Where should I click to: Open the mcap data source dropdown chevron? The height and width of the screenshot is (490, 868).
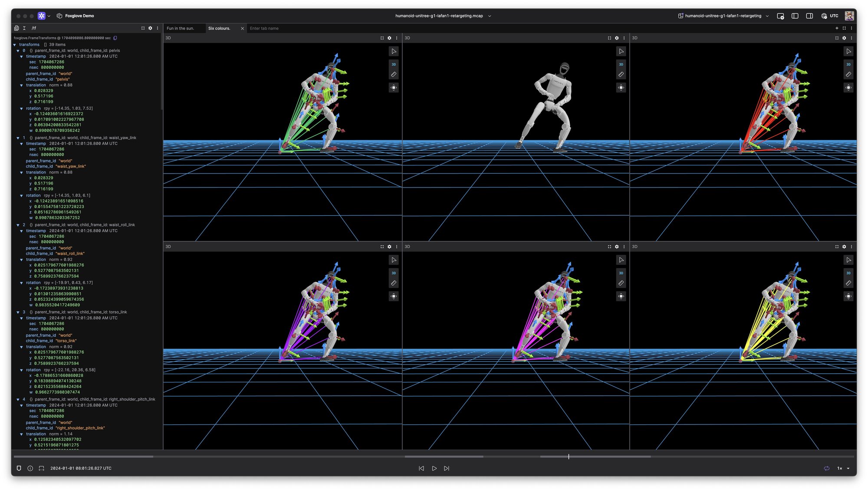(490, 16)
